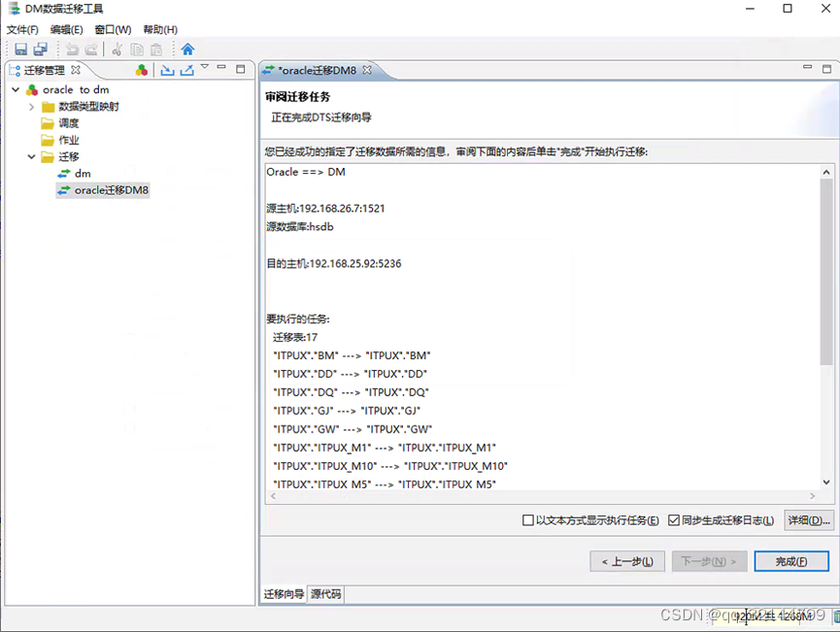Minimize the 迁移管理 panel
This screenshot has height=632, width=840.
point(221,68)
